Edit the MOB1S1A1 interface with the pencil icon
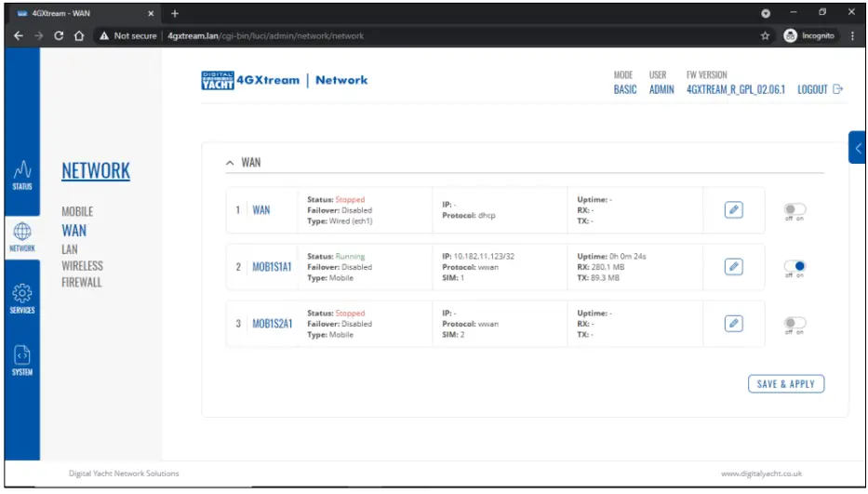Screen dimensions: 868x494 coord(733,266)
